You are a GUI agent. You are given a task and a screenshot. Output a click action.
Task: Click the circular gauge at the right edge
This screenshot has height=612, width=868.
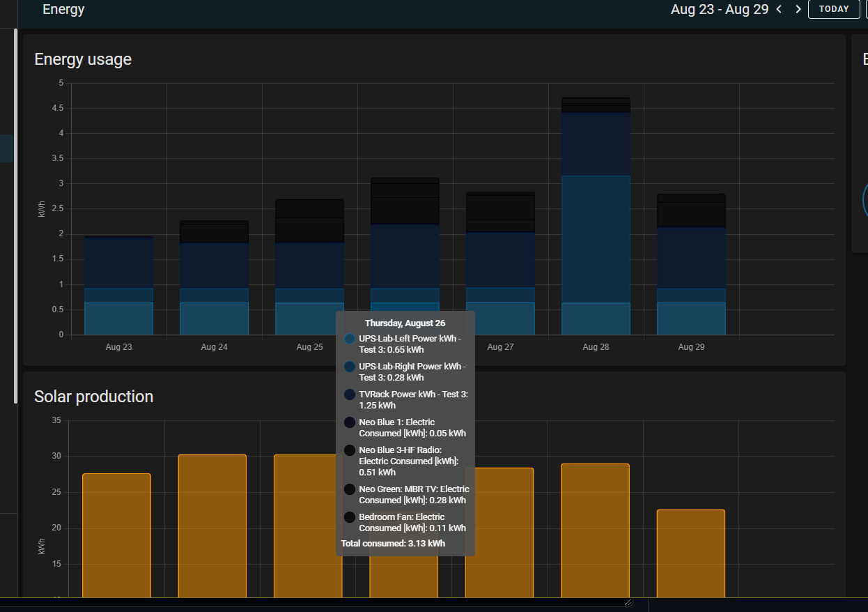tap(866, 200)
